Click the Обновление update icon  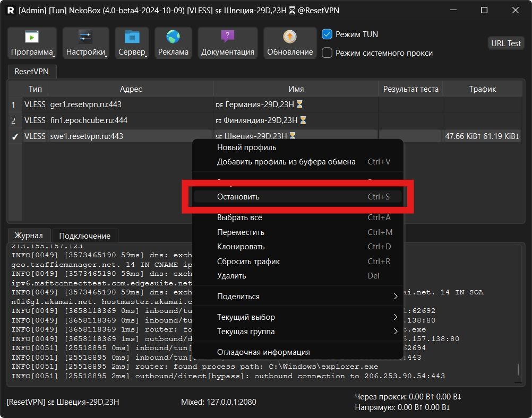[290, 38]
